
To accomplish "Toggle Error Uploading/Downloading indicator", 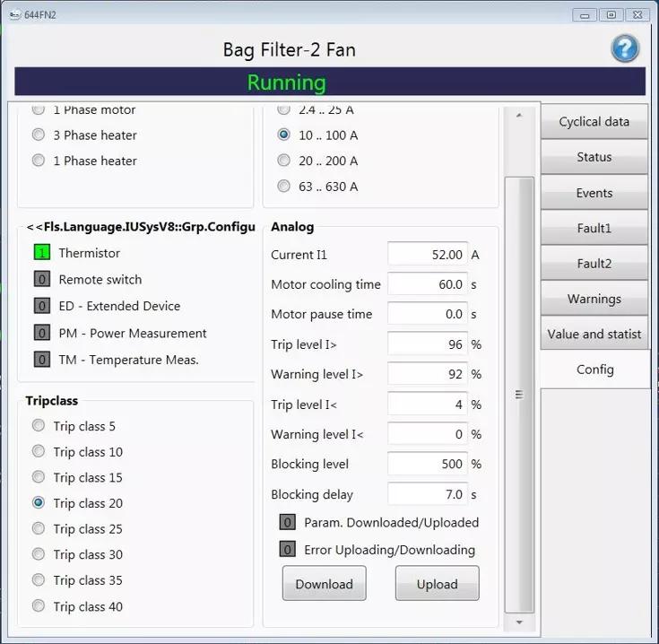I will pos(288,549).
